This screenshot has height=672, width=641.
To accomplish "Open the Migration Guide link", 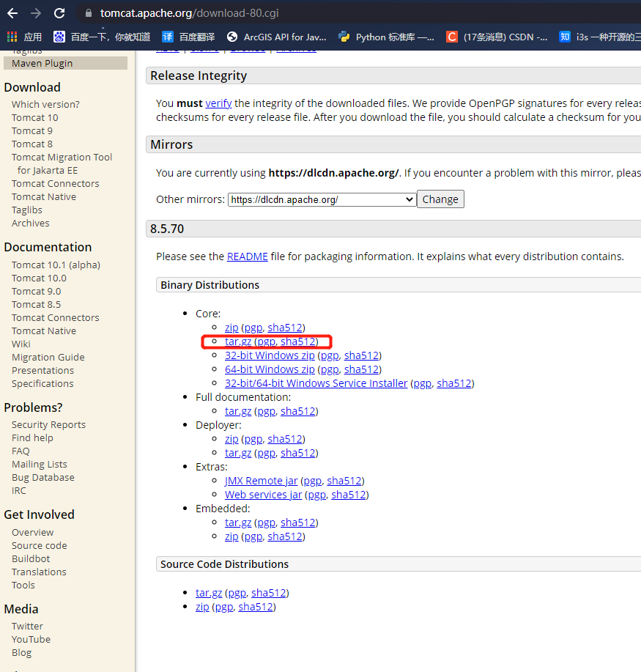I will coord(48,358).
